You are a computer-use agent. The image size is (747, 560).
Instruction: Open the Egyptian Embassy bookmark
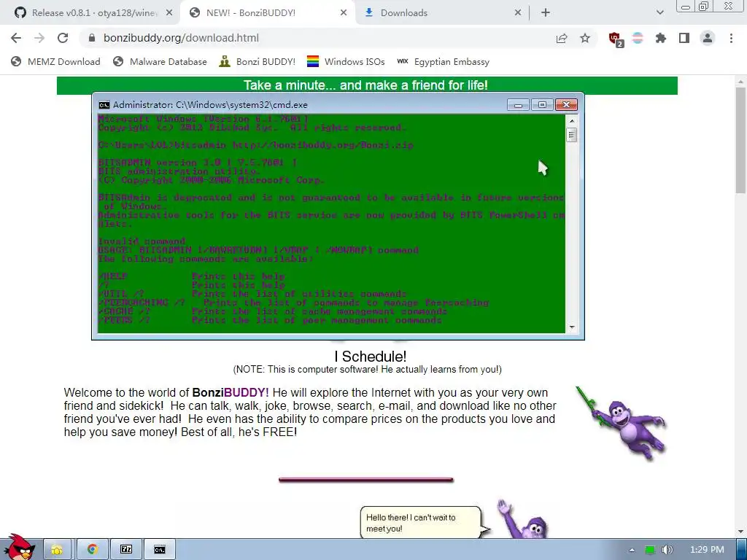tap(443, 61)
